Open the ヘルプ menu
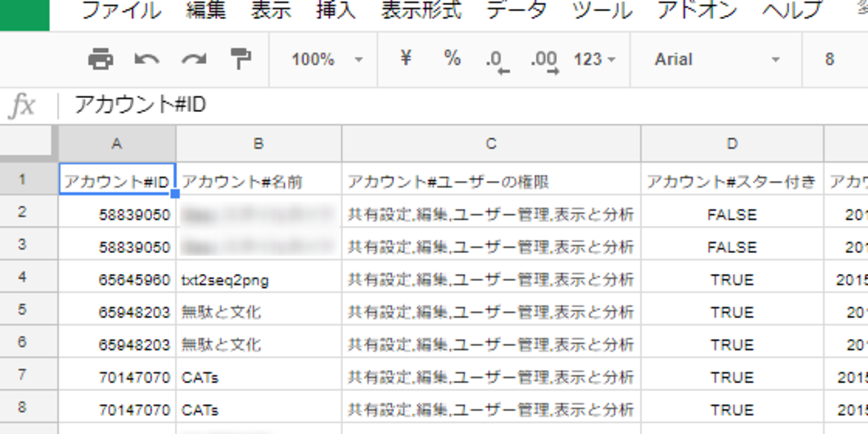This screenshot has height=434, width=868. tap(793, 11)
